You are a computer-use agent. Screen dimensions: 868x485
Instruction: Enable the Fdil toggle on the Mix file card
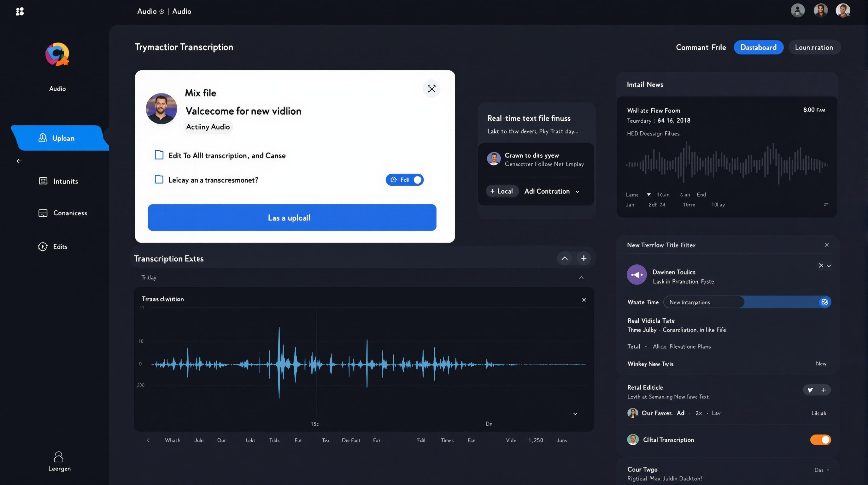click(417, 180)
